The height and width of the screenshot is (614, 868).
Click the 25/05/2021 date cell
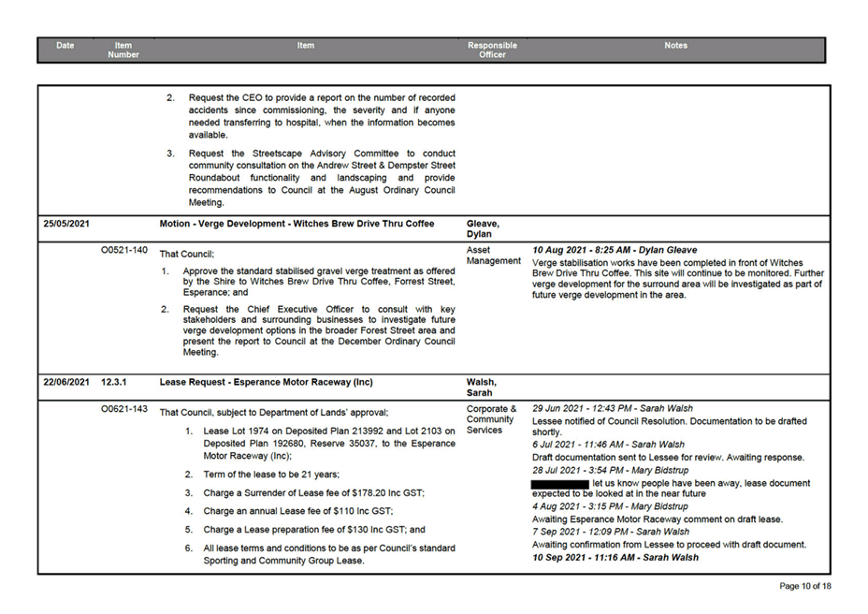pos(65,225)
